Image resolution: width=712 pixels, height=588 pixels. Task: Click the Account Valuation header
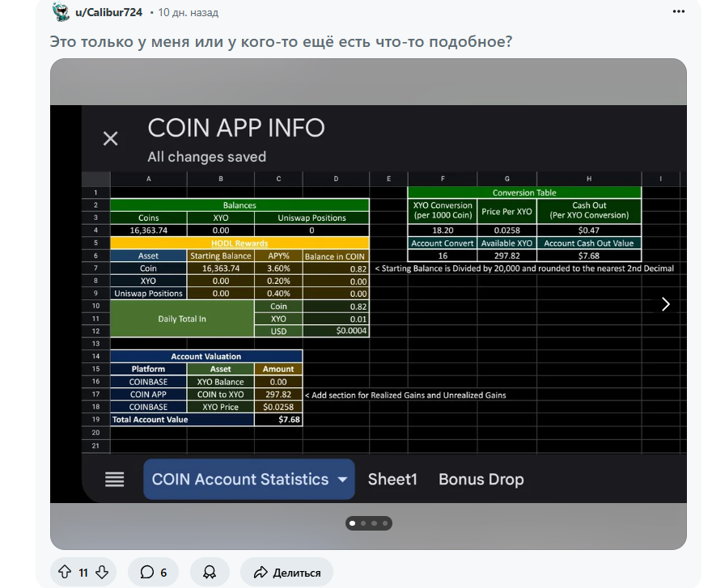206,357
